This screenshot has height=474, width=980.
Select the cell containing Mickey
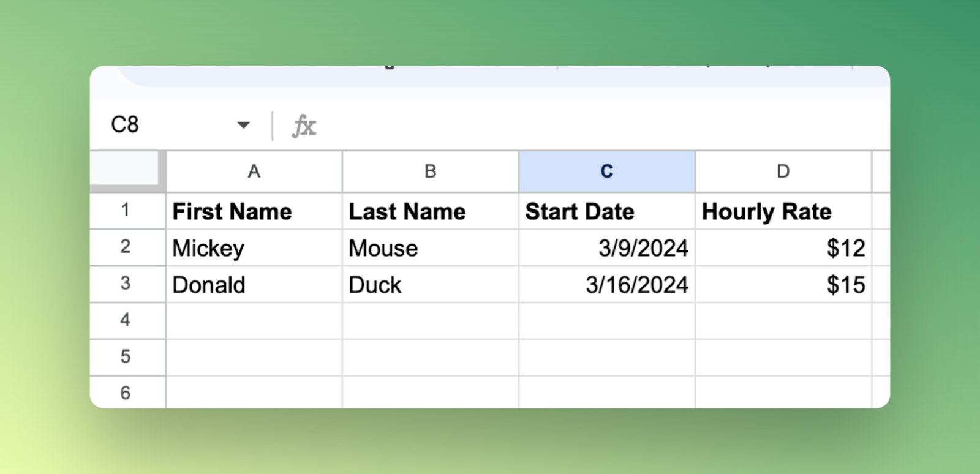coord(254,248)
